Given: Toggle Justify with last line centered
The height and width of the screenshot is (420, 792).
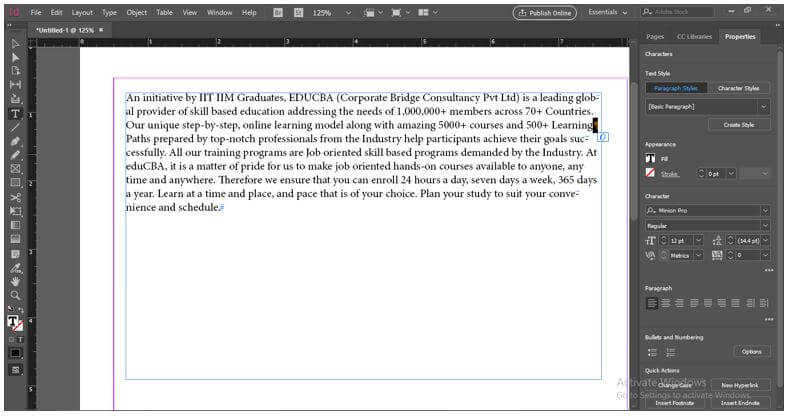Looking at the screenshot, I should (x=708, y=303).
